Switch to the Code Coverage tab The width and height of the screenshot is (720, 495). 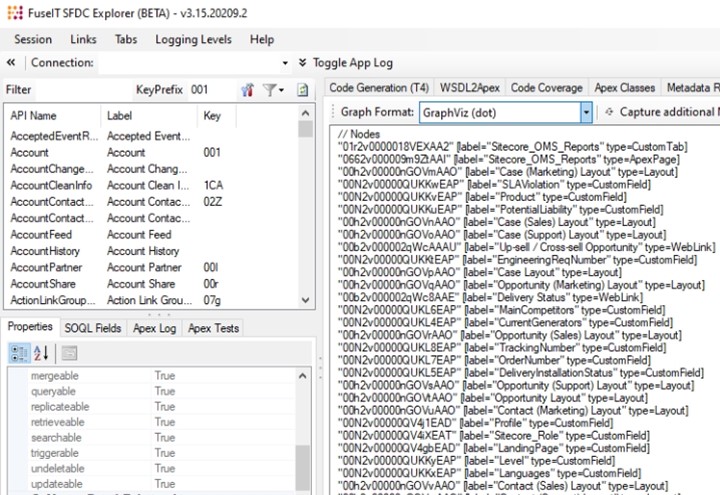pos(546,88)
